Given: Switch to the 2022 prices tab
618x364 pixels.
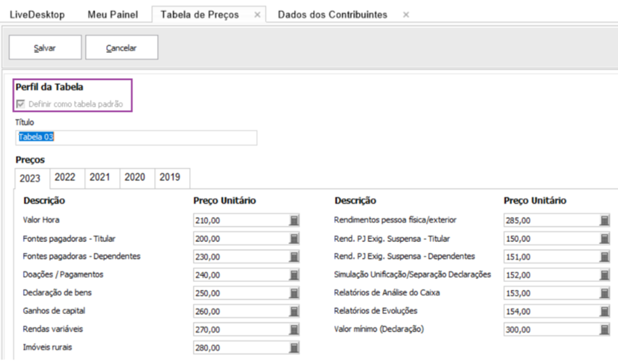Looking at the screenshot, I should (65, 177).
